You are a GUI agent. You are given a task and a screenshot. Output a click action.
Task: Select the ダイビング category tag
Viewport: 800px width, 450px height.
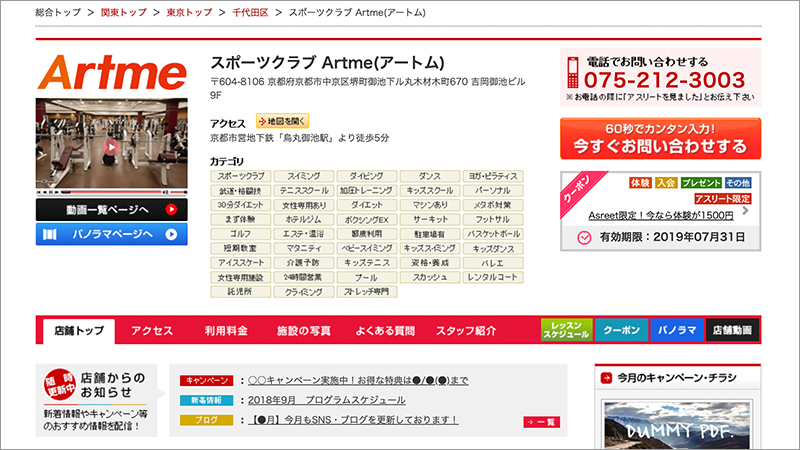(366, 176)
